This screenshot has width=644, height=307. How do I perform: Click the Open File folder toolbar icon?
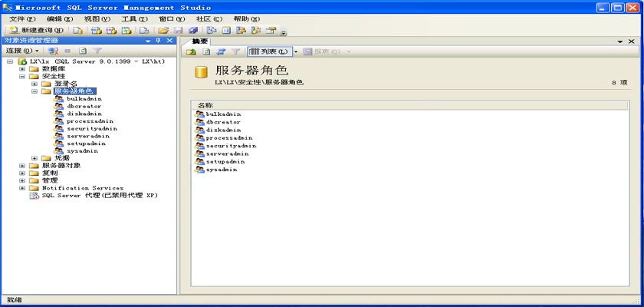point(163,31)
